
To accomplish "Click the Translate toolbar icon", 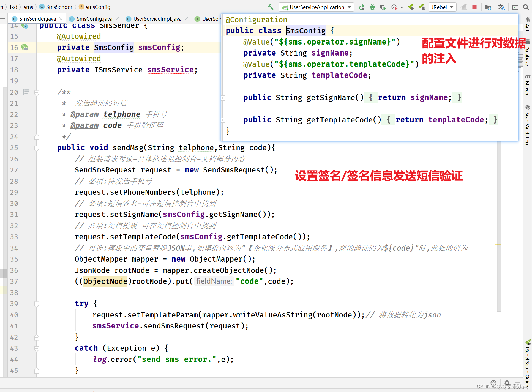I will point(502,7).
